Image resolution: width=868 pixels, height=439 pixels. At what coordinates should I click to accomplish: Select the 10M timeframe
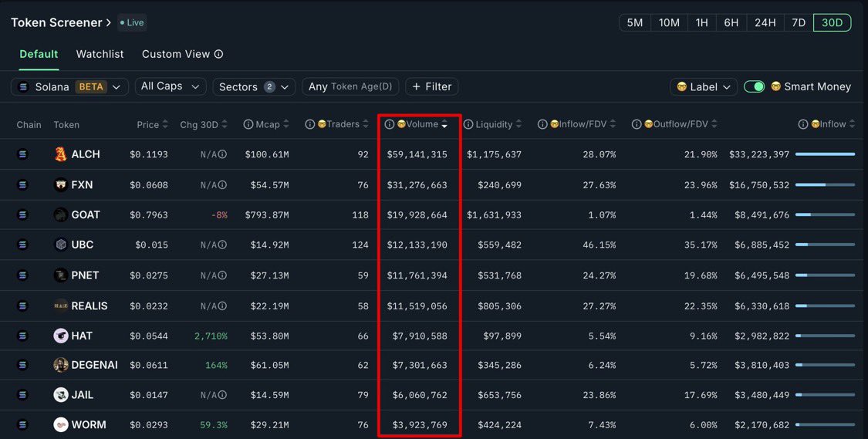point(669,22)
